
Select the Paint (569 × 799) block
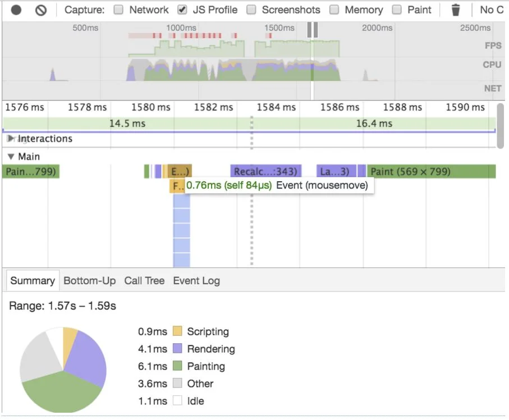coord(432,171)
